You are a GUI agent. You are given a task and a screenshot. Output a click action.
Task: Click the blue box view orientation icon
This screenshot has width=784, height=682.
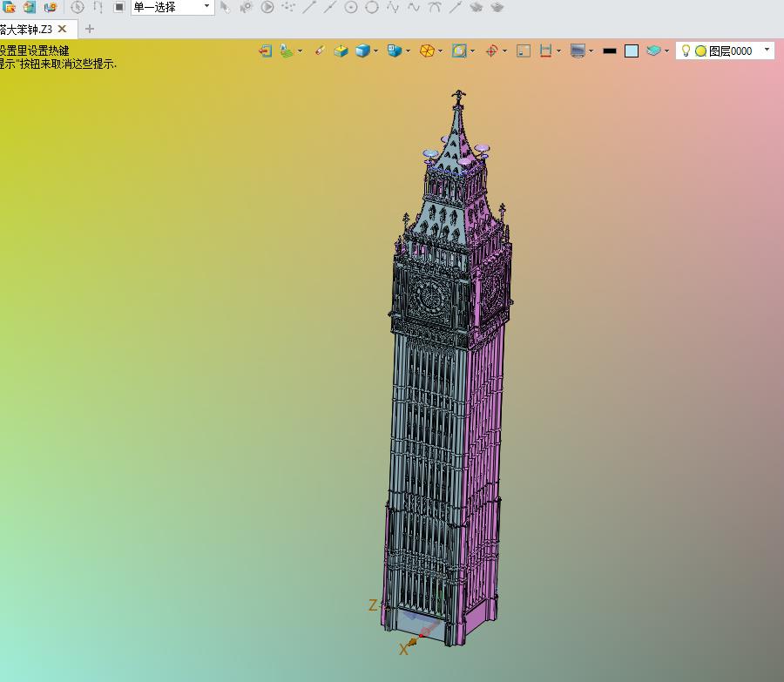point(395,51)
